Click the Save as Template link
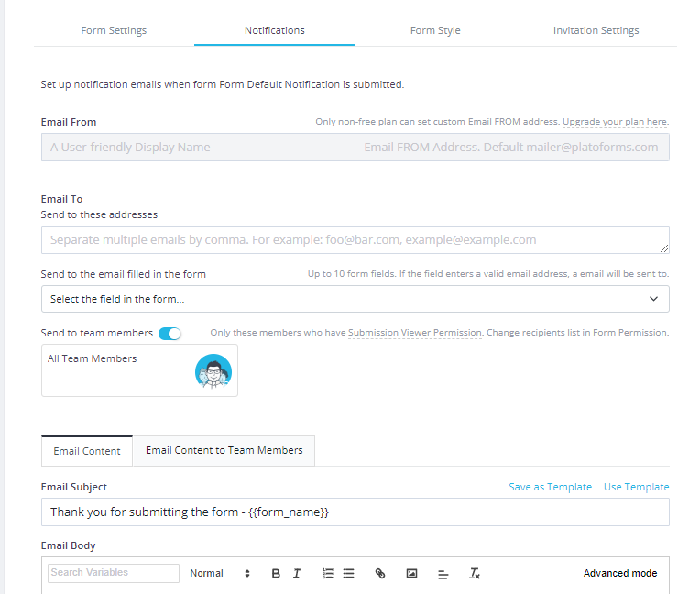The height and width of the screenshot is (594, 700). point(550,487)
